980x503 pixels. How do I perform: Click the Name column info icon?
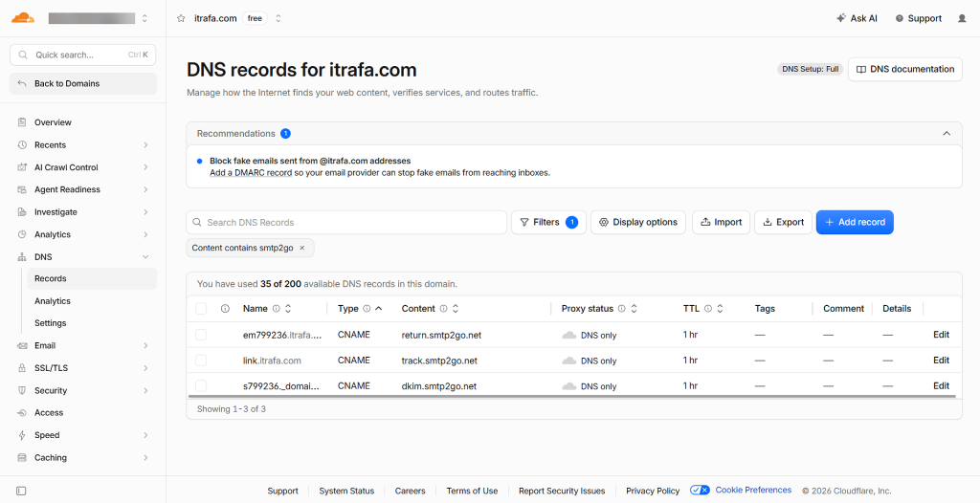[x=276, y=309]
